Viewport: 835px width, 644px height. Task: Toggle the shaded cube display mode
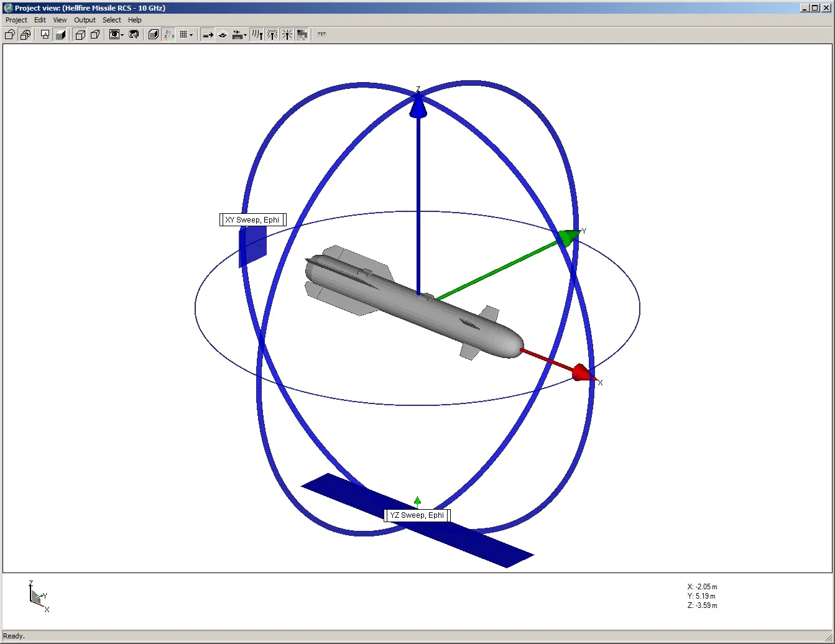tap(153, 34)
